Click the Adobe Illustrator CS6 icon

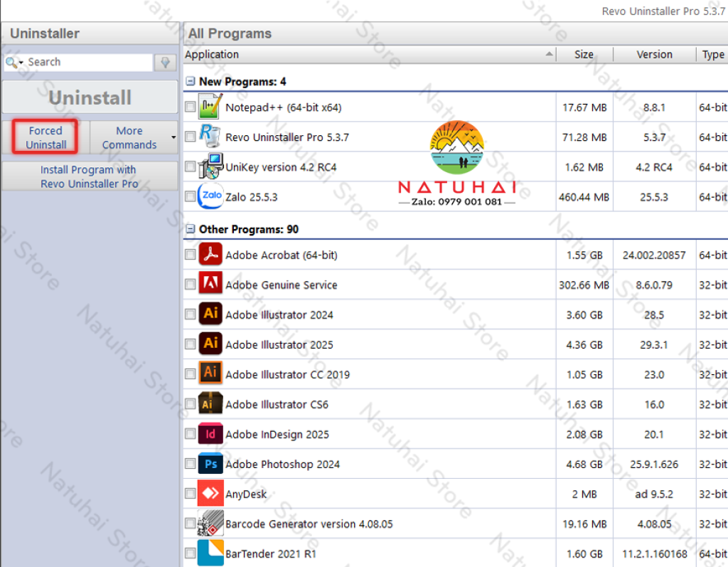[x=210, y=403]
